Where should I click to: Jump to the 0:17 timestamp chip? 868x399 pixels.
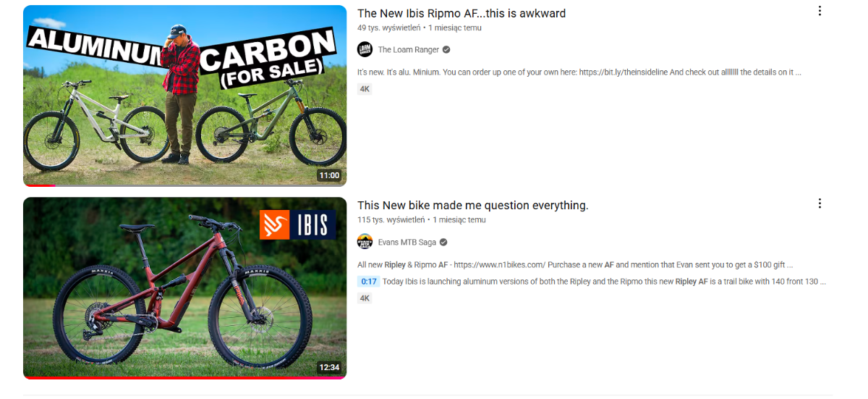click(369, 282)
